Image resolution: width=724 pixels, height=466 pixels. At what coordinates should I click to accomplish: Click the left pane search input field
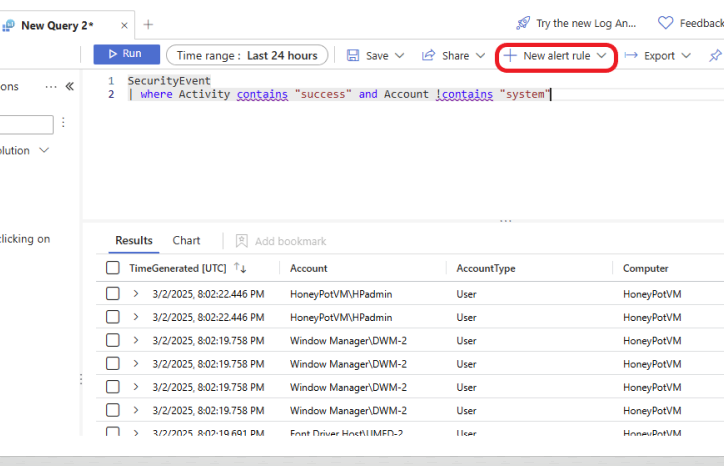coord(26,125)
